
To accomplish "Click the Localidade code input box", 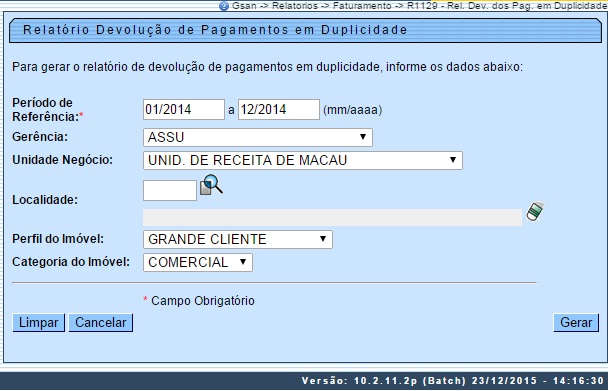I will pyautogui.click(x=170, y=190).
